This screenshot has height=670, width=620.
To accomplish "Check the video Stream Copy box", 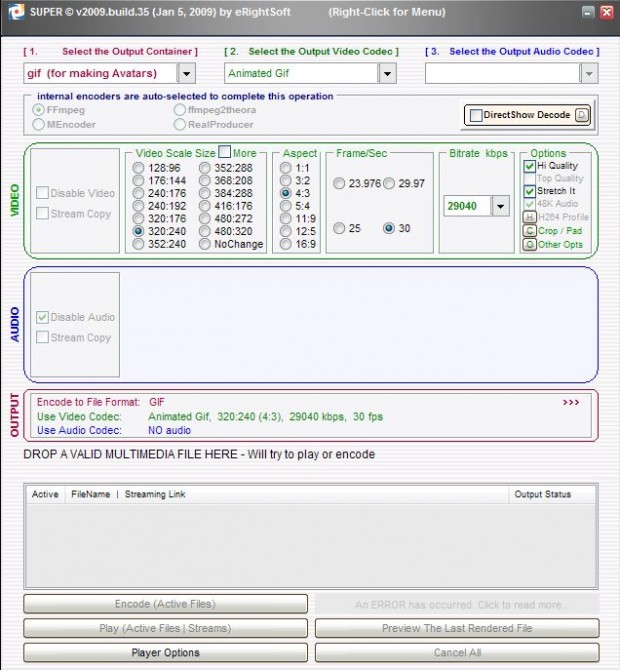I will (x=42, y=213).
